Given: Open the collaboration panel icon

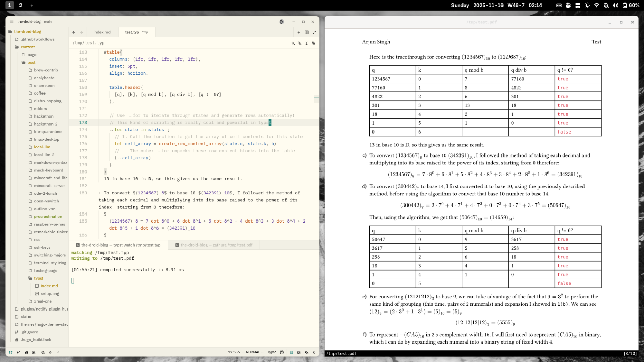Looking at the screenshot, I should [33, 352].
